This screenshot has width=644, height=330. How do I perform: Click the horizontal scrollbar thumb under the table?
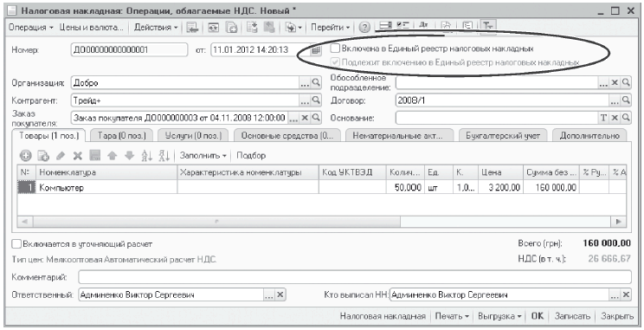click(x=216, y=222)
